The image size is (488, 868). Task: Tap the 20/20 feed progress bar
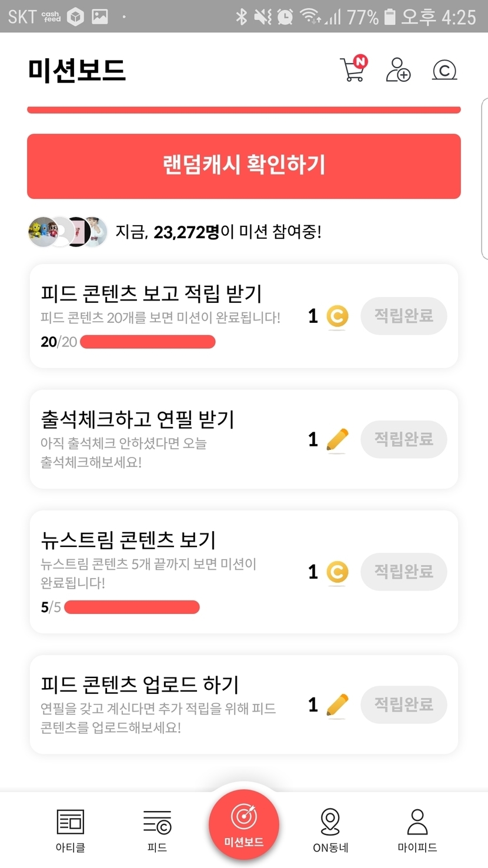pyautogui.click(x=148, y=342)
